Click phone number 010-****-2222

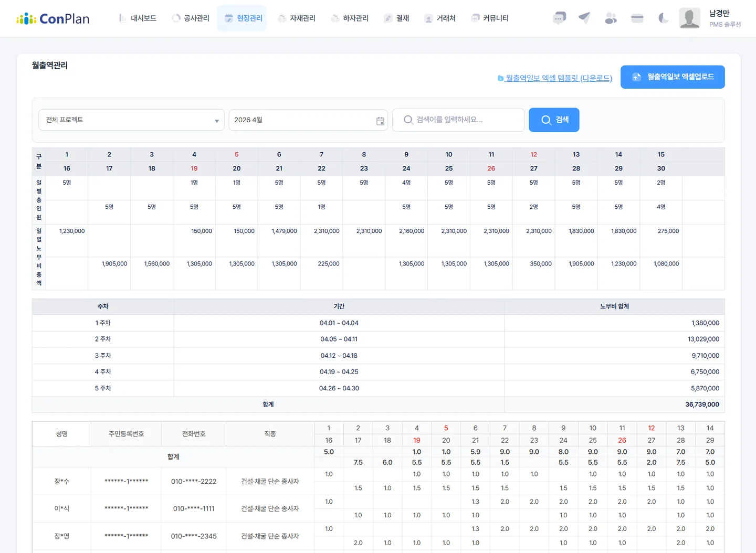click(194, 482)
